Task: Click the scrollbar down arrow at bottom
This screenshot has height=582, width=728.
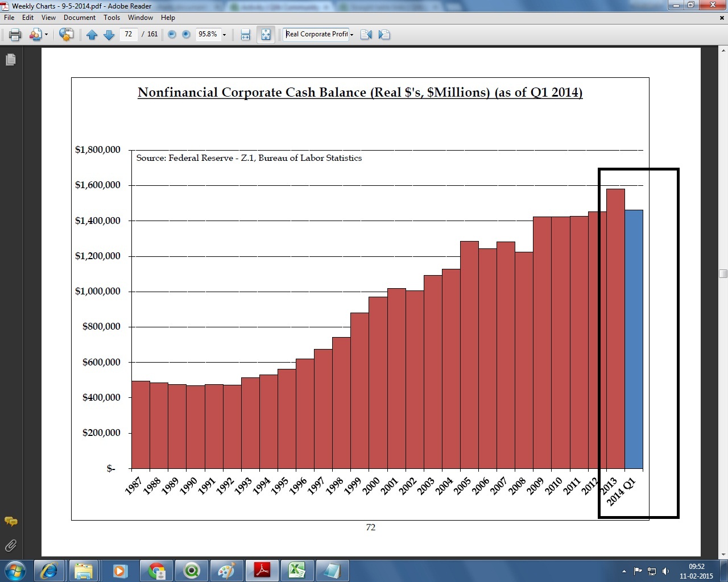Action: [723, 554]
